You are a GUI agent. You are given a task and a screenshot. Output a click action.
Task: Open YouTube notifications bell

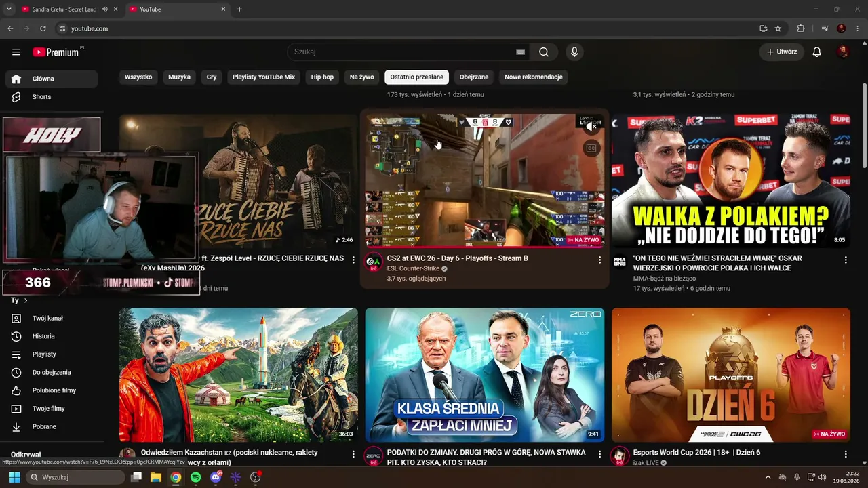(817, 52)
